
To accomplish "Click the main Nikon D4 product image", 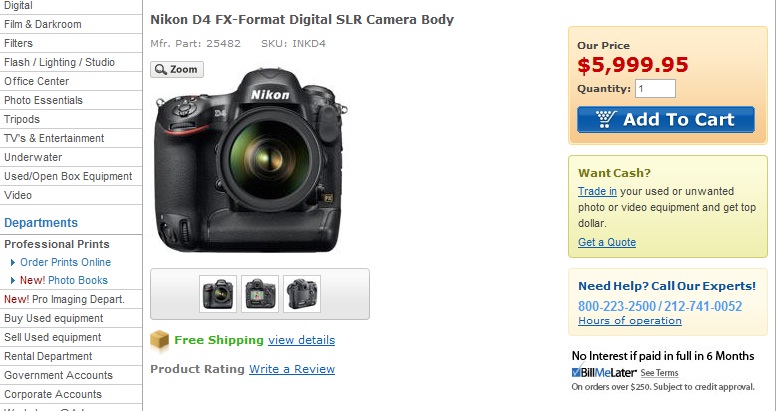I will 250,160.
